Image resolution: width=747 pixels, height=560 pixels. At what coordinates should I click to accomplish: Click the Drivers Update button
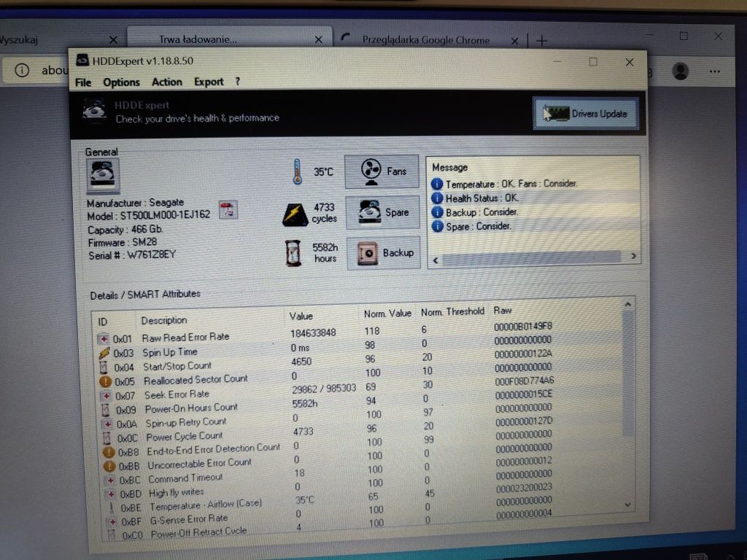pyautogui.click(x=586, y=114)
